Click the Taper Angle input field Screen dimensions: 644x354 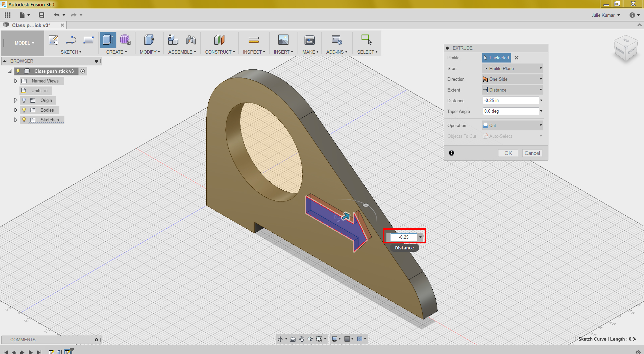click(511, 111)
